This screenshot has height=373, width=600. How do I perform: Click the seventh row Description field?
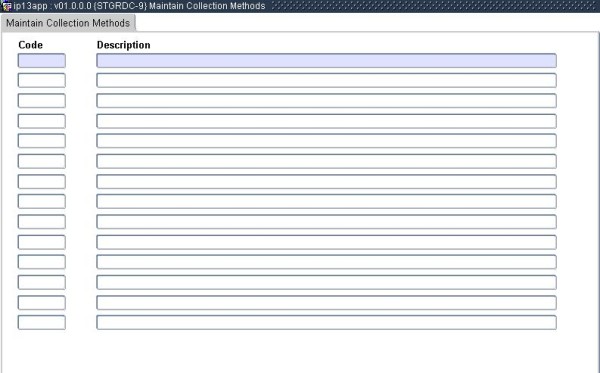tap(326, 181)
